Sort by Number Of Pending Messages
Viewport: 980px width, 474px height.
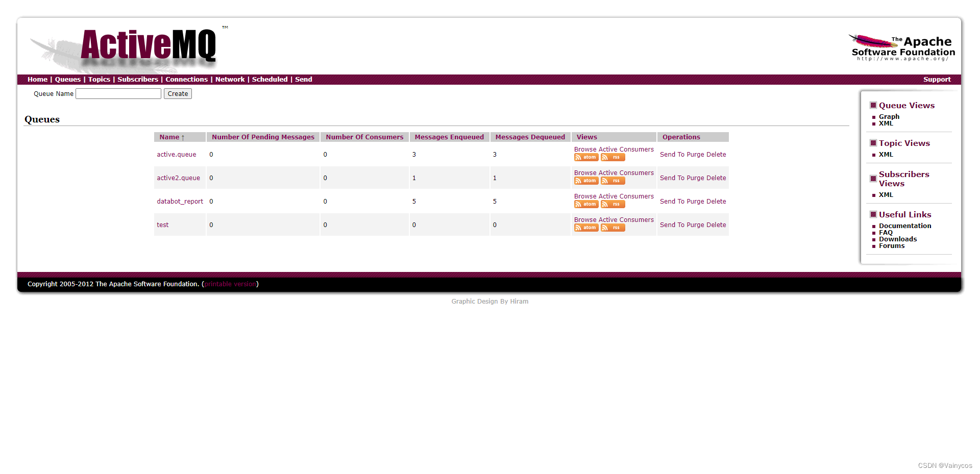coord(263,137)
